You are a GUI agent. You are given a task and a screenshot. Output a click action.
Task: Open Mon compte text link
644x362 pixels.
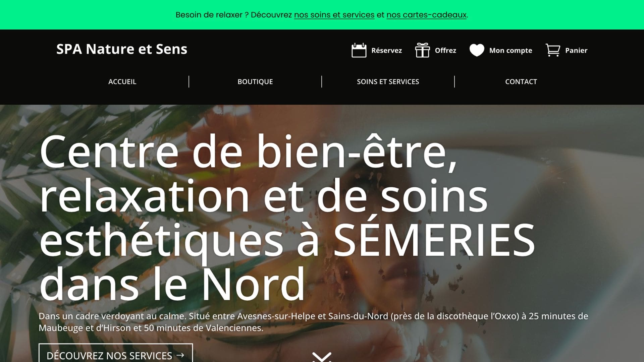tap(511, 50)
